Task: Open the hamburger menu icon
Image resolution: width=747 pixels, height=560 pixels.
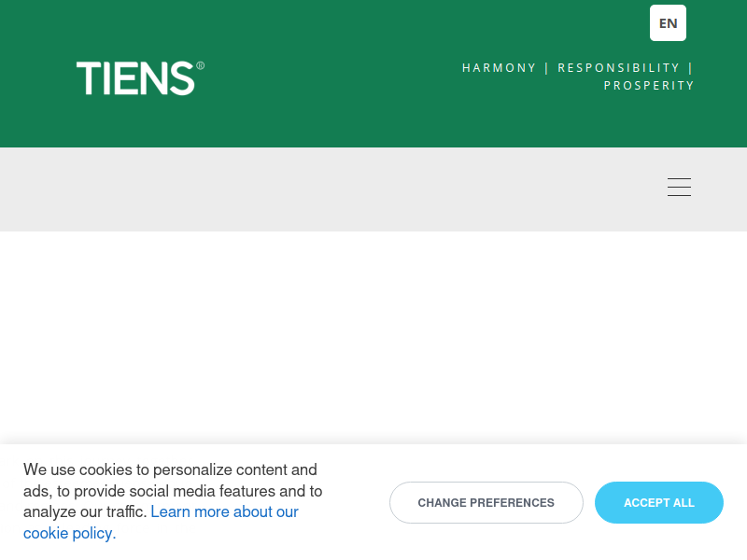Action: 679,188
